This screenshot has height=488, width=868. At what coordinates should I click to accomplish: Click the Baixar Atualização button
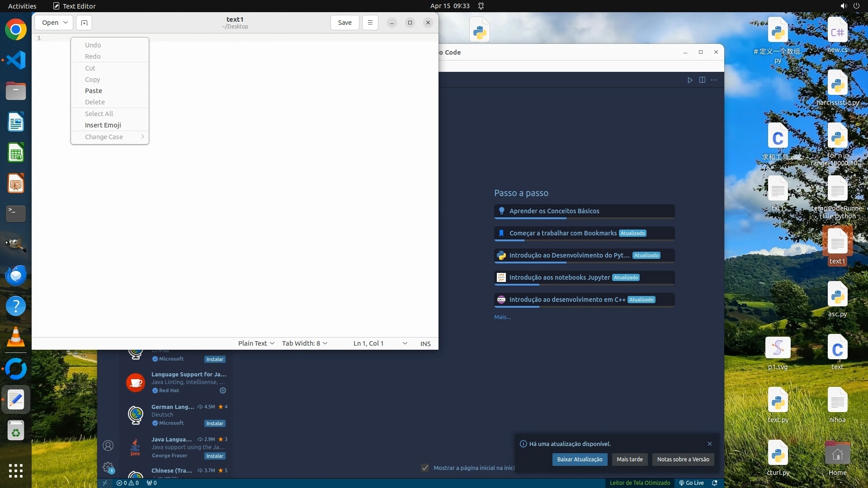click(579, 459)
